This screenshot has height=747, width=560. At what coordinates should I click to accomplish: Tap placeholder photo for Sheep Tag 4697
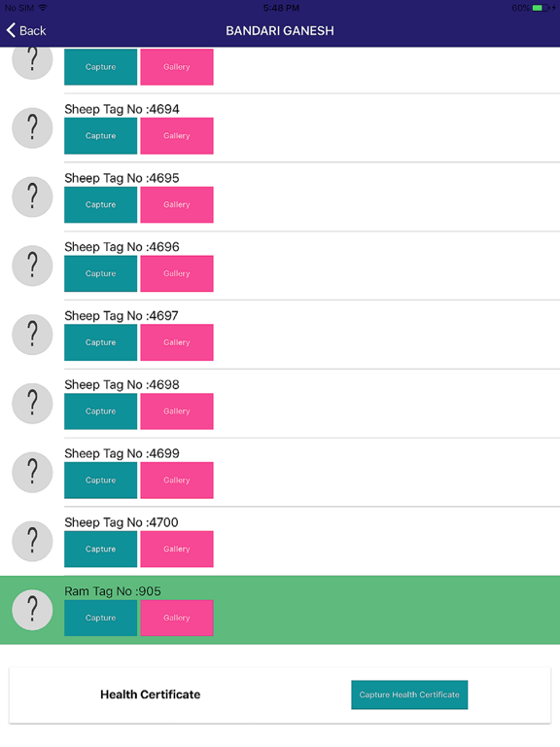click(x=32, y=335)
